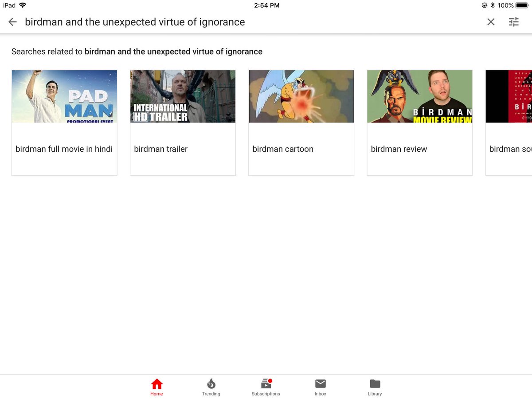
Task: Tap the Bluetooth status icon
Action: (492, 5)
